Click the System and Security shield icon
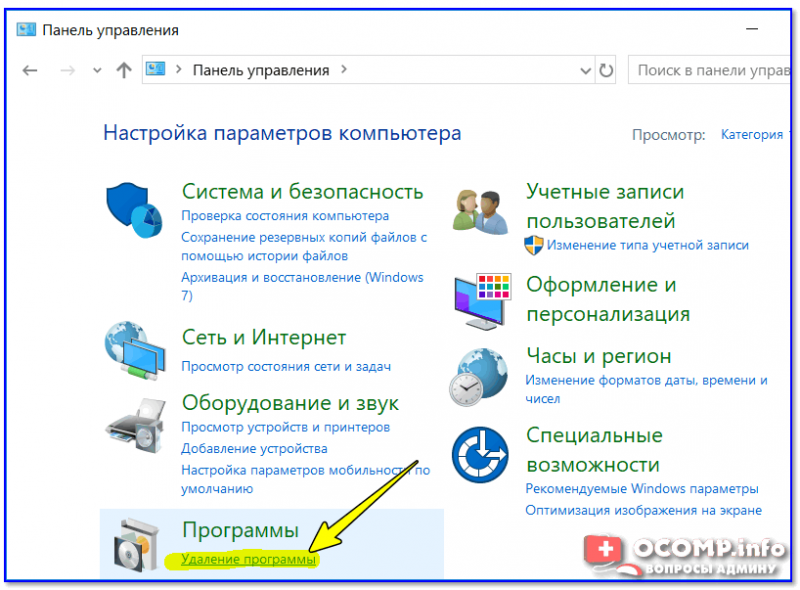 click(134, 212)
